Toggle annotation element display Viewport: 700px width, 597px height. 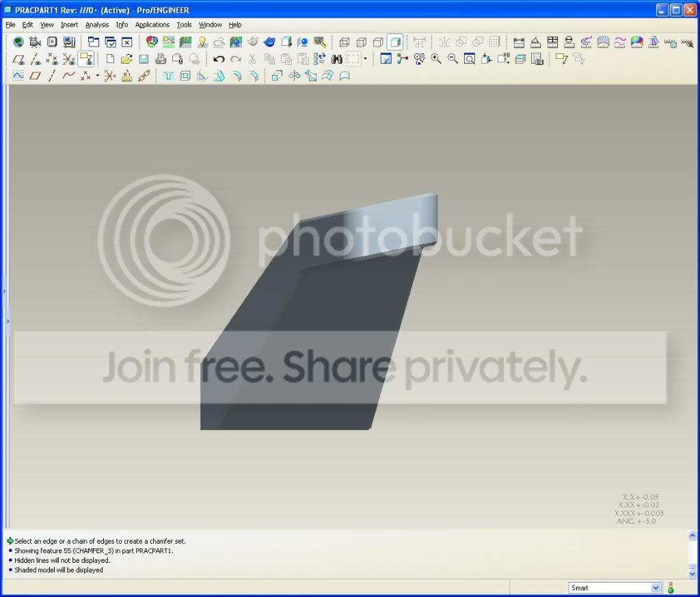point(85,59)
